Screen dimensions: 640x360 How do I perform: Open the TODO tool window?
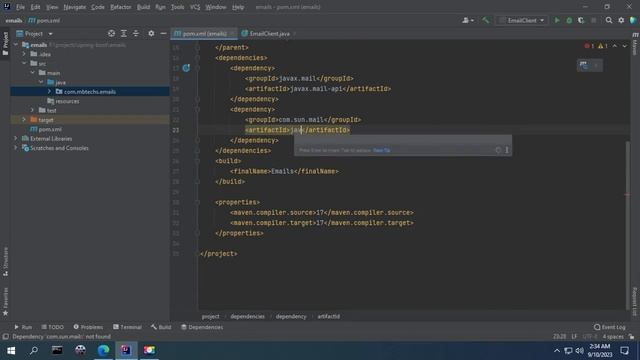click(53, 327)
